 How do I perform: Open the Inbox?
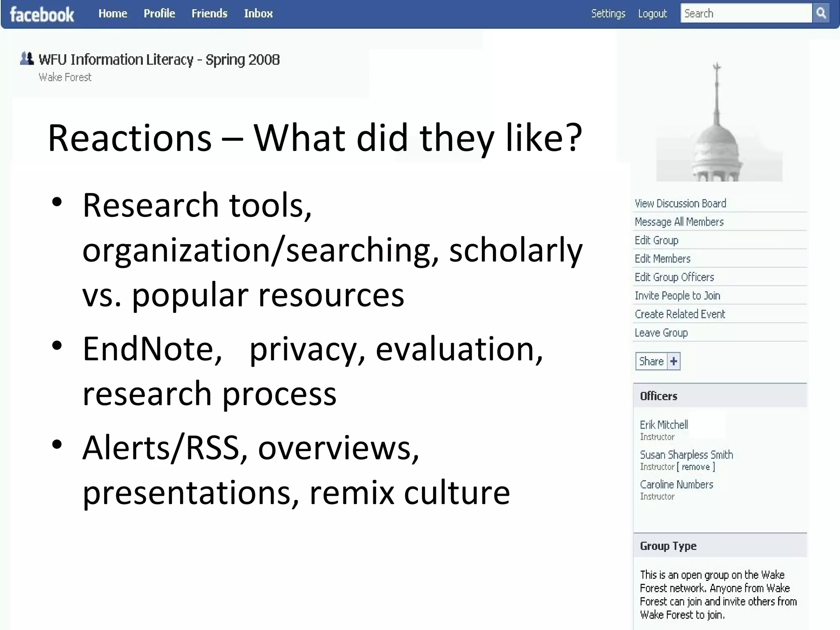258,14
